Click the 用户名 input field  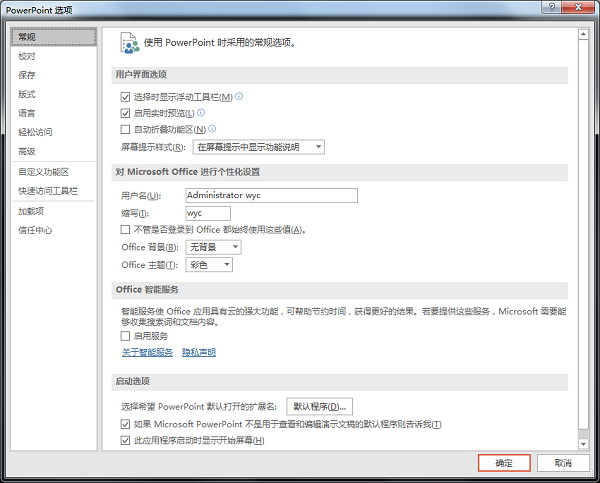point(271,195)
